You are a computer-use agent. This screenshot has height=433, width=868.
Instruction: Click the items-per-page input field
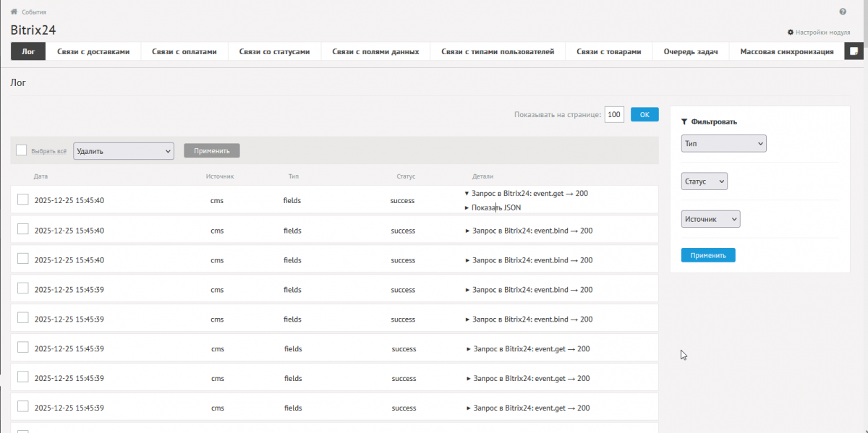pyautogui.click(x=614, y=115)
